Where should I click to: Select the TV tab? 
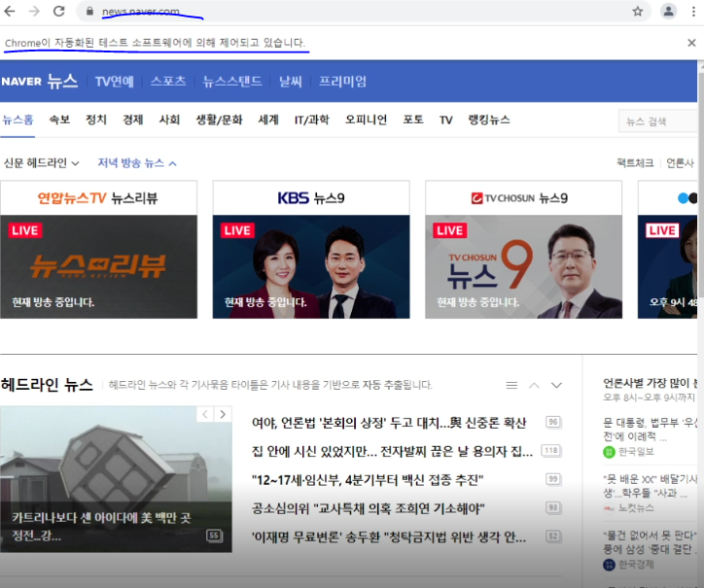[x=446, y=120]
